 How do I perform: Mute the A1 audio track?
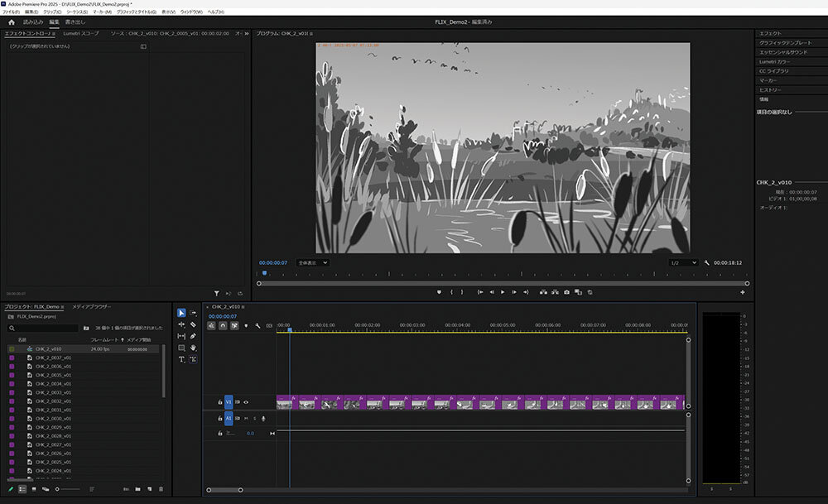tap(246, 419)
